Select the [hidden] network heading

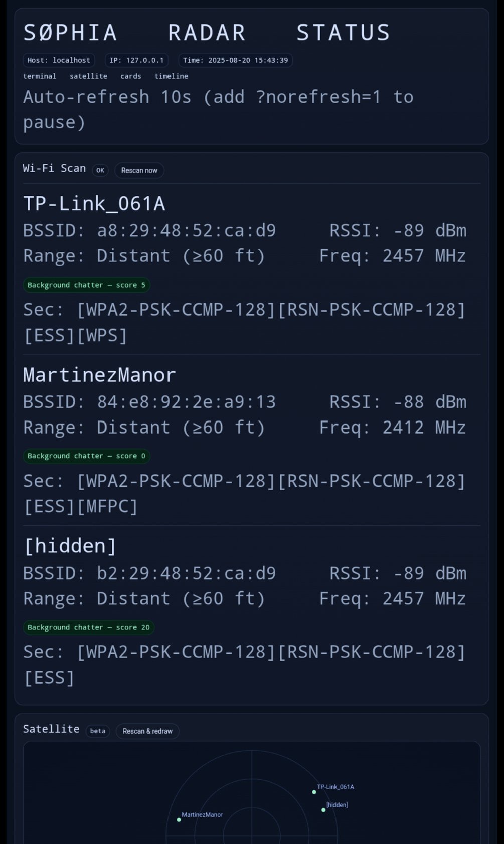tap(70, 546)
